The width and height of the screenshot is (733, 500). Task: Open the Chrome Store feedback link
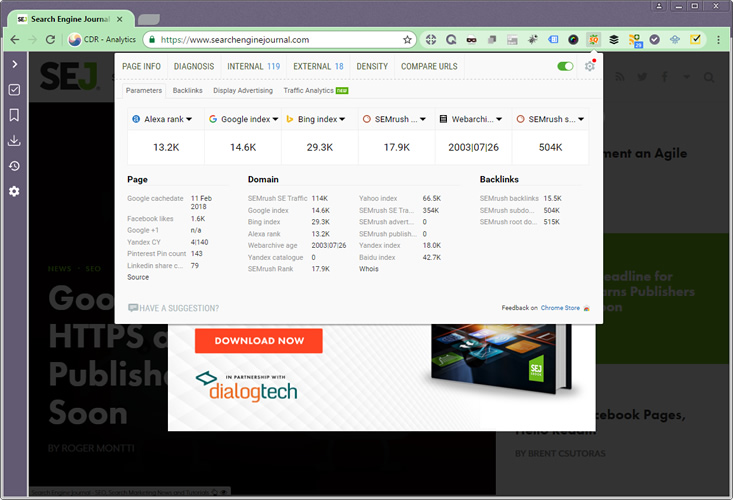coord(560,308)
